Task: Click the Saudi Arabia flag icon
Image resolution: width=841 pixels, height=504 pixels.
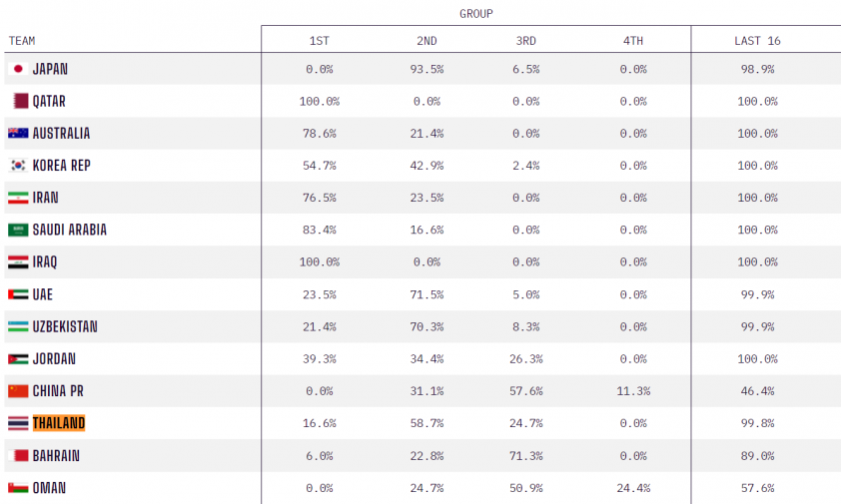Action: (x=18, y=230)
